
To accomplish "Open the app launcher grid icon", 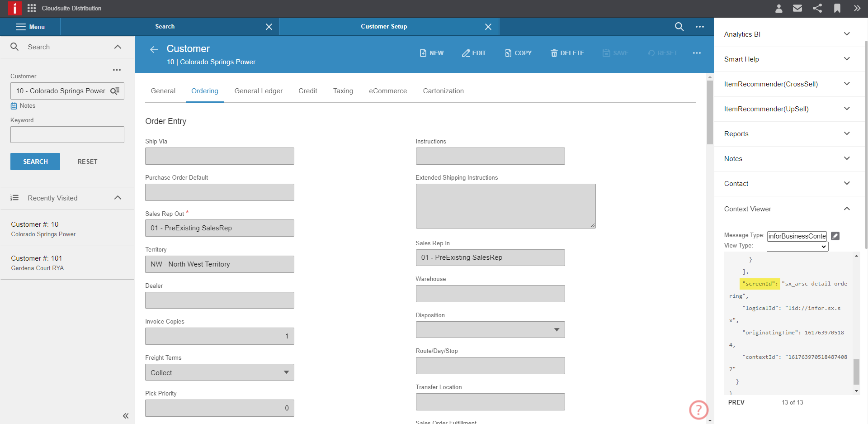I will (31, 8).
